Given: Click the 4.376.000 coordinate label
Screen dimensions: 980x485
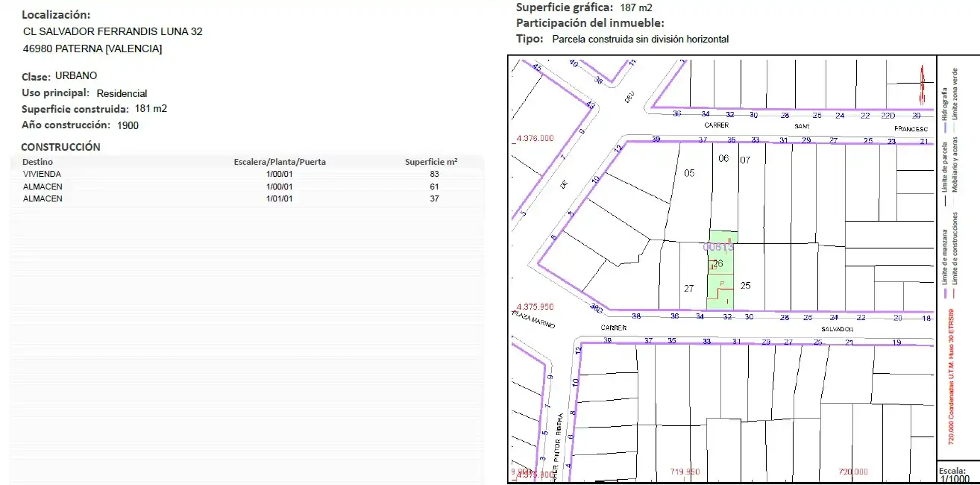Looking at the screenshot, I should (535, 138).
